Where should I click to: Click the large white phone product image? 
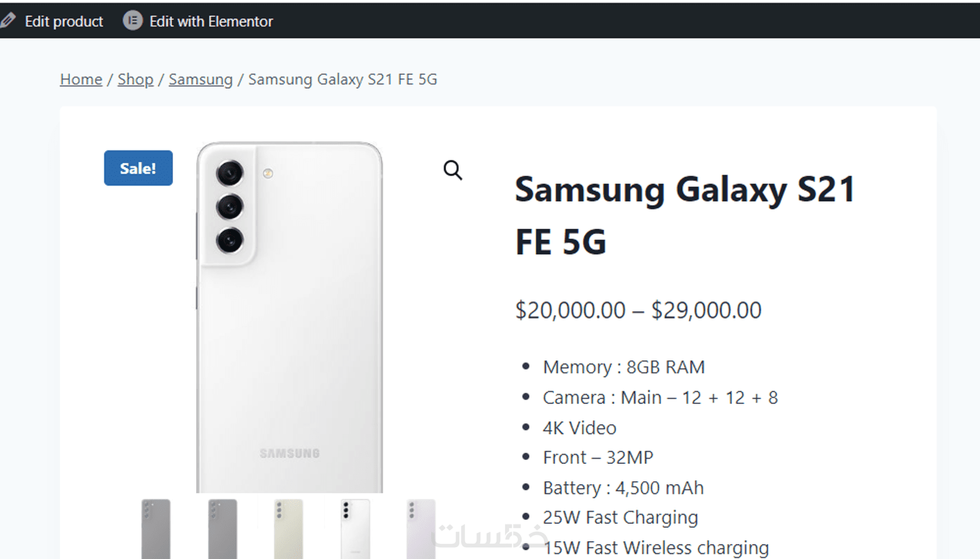click(x=289, y=317)
